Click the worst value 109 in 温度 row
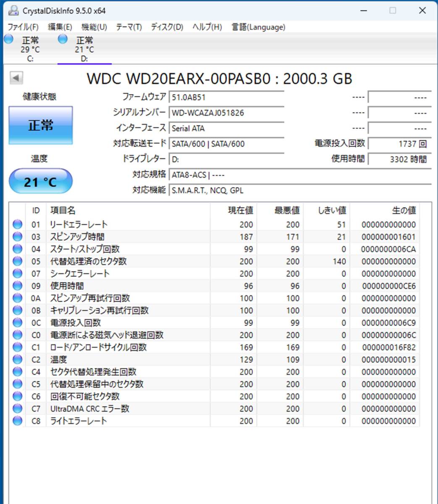The height and width of the screenshot is (504, 438). [293, 360]
